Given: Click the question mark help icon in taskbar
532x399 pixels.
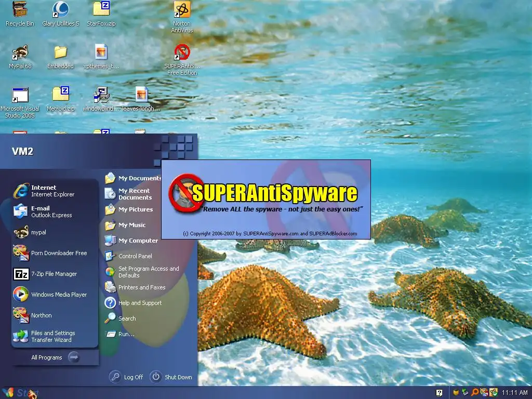Looking at the screenshot, I should (x=439, y=393).
